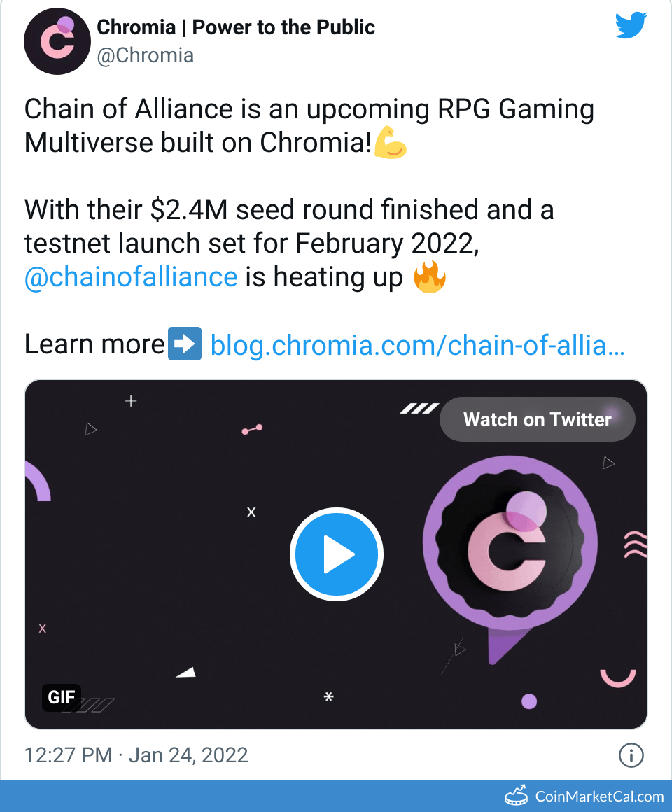Click the @Chromia handle
672x812 pixels.
146,55
